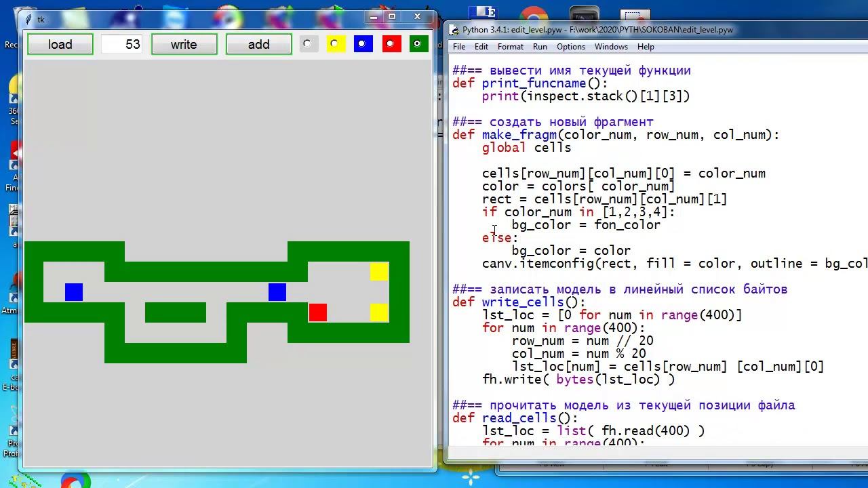
Task: Click the load button in tk window
Action: [60, 45]
